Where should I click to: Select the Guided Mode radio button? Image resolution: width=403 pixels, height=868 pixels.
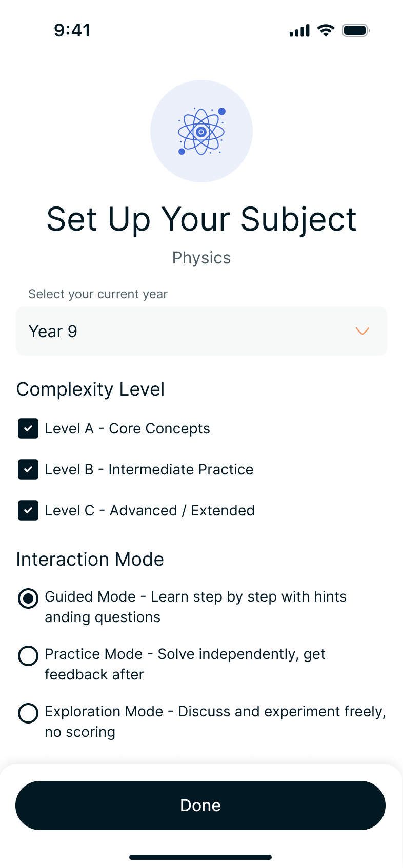point(28,598)
